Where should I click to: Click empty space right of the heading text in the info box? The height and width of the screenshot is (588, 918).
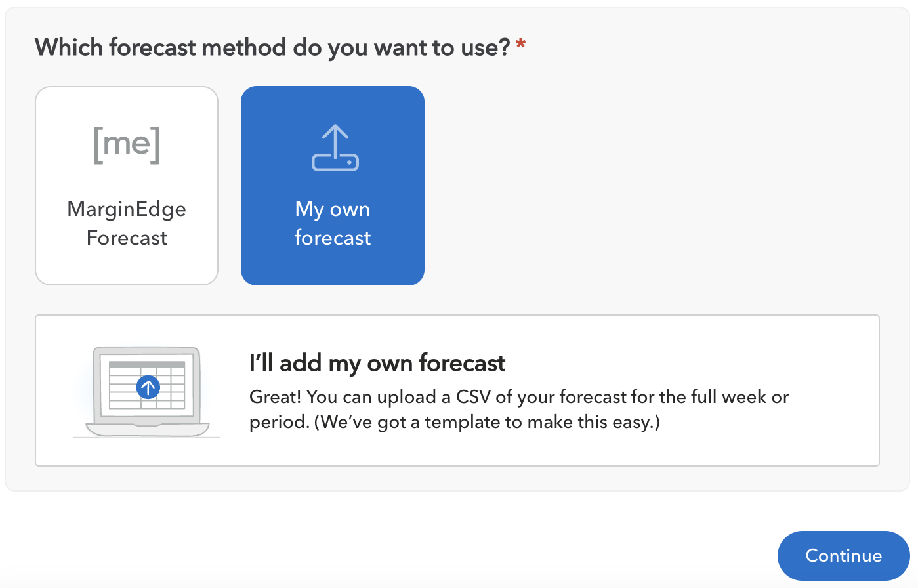coord(689,363)
